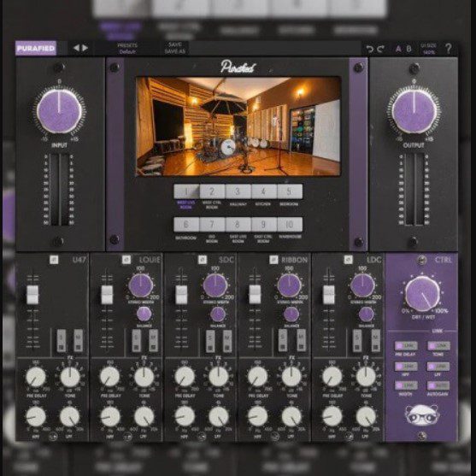Click RIBBON filter icon between HPF and LPF
Viewport: 476px width, 476px height.
(x=275, y=437)
